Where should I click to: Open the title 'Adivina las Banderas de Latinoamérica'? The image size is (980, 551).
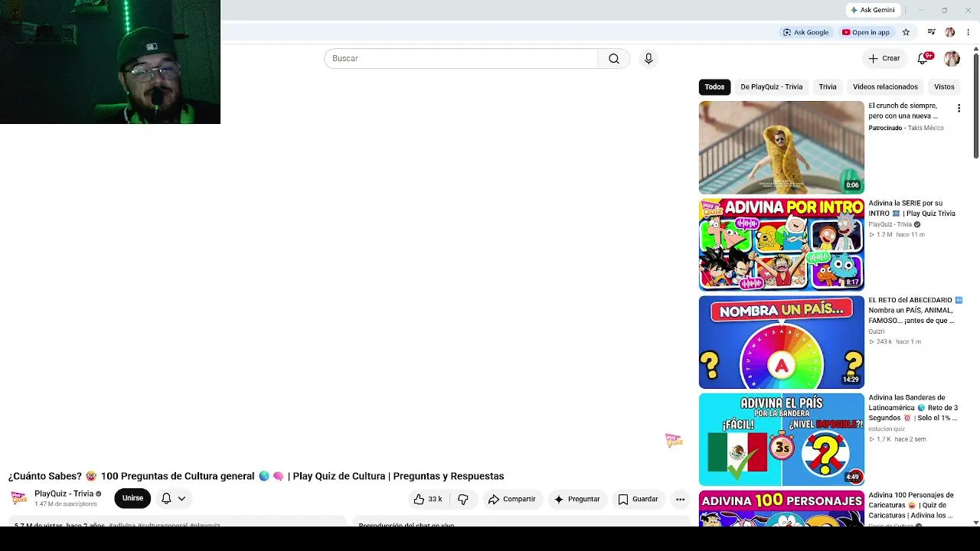coord(913,408)
